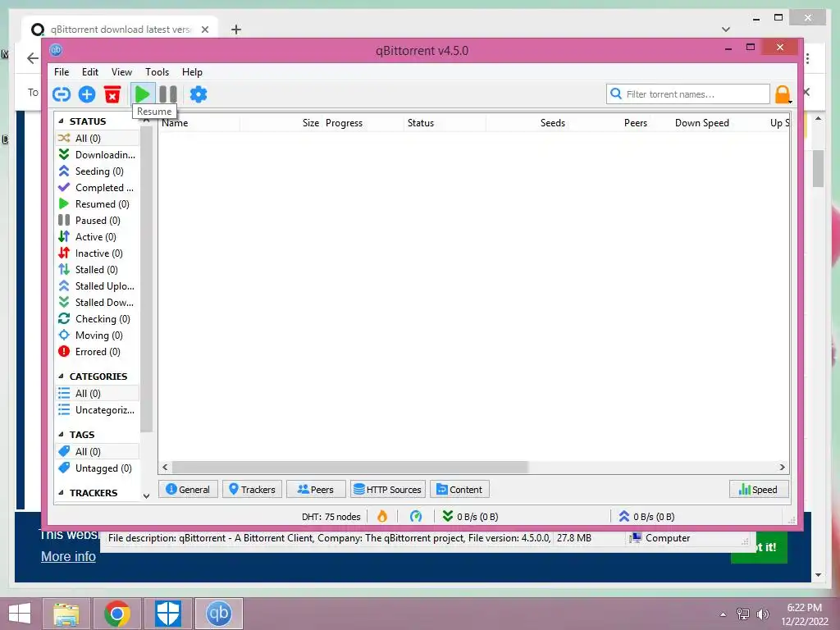
Task: Collapse the STATUS section
Action: 61,121
